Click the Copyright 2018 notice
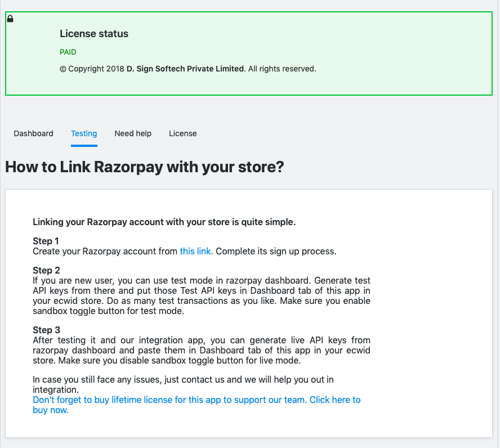Image resolution: width=500 pixels, height=448 pixels. pos(188,69)
